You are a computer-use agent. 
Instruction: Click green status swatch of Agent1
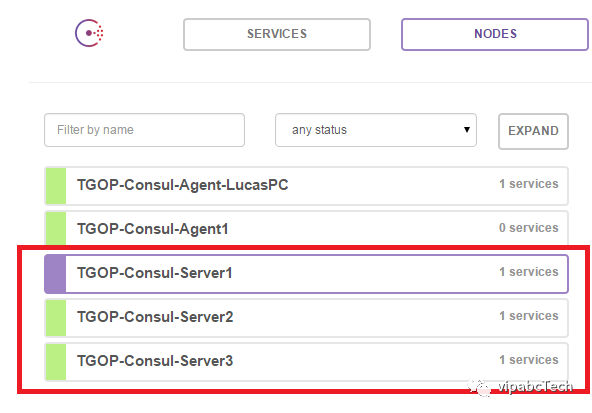56,228
